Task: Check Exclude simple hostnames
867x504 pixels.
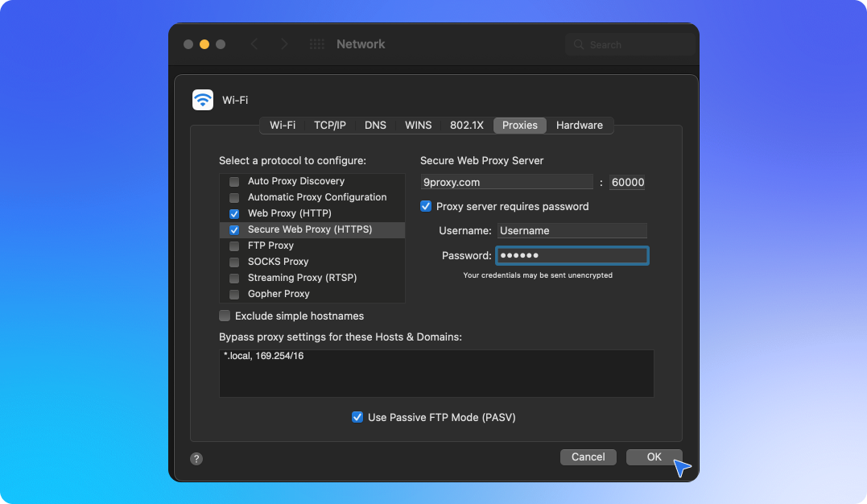Action: point(225,316)
